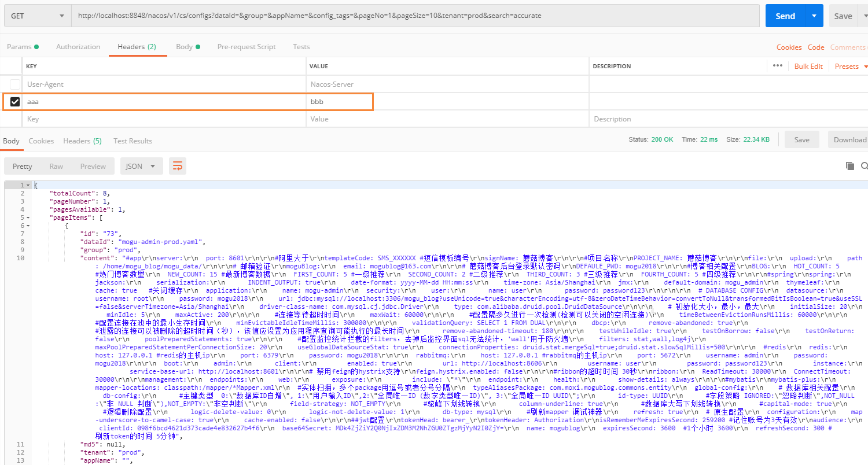The width and height of the screenshot is (868, 465).
Task: Collapse the JSON root object at line 1
Action: pyautogui.click(x=29, y=185)
